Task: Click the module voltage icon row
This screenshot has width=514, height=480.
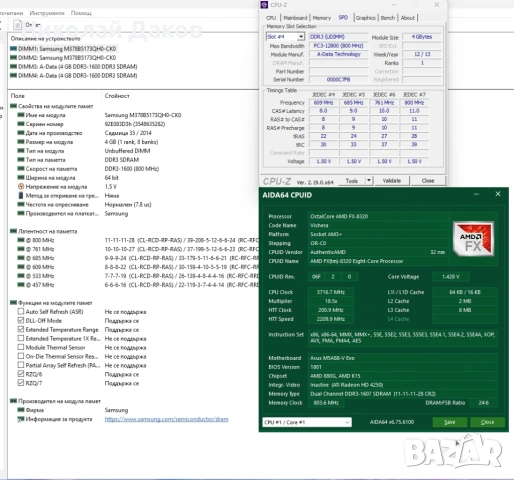Action: click(21, 187)
